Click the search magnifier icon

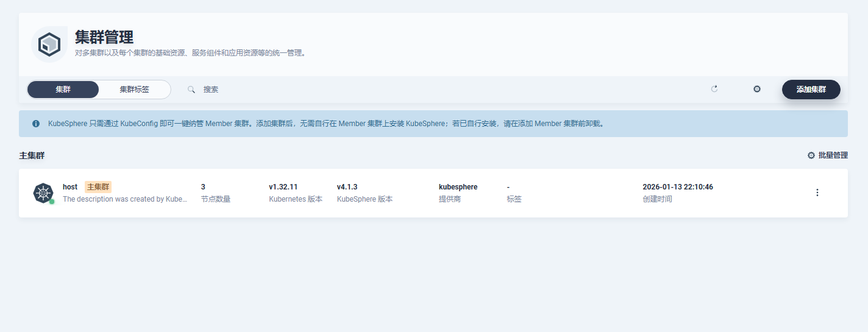pos(191,90)
